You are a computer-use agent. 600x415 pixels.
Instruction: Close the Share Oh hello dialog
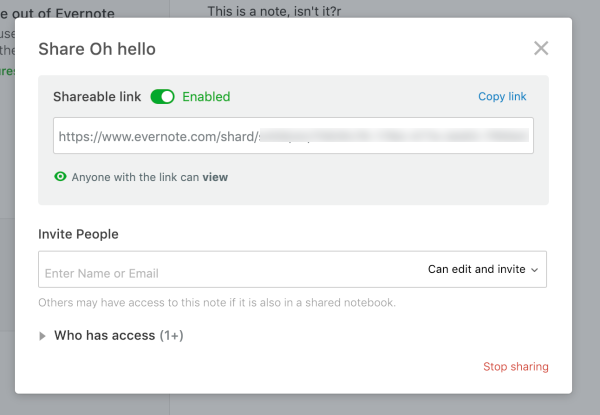(x=541, y=48)
